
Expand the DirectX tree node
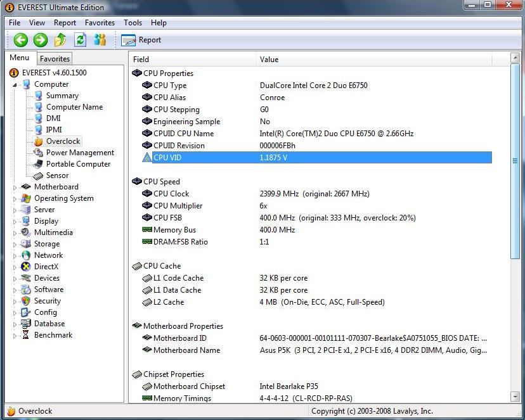tap(15, 267)
